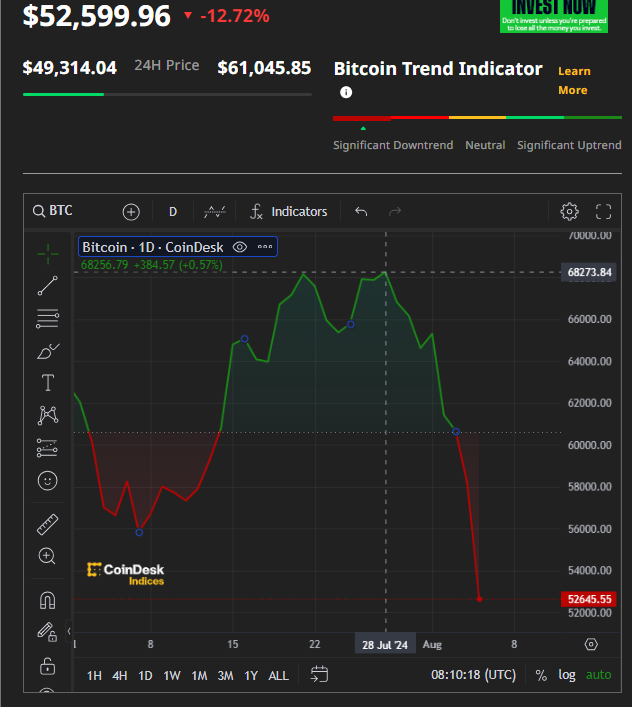The image size is (632, 707).
Task: Open the chart style dropdown
Action: (x=214, y=211)
